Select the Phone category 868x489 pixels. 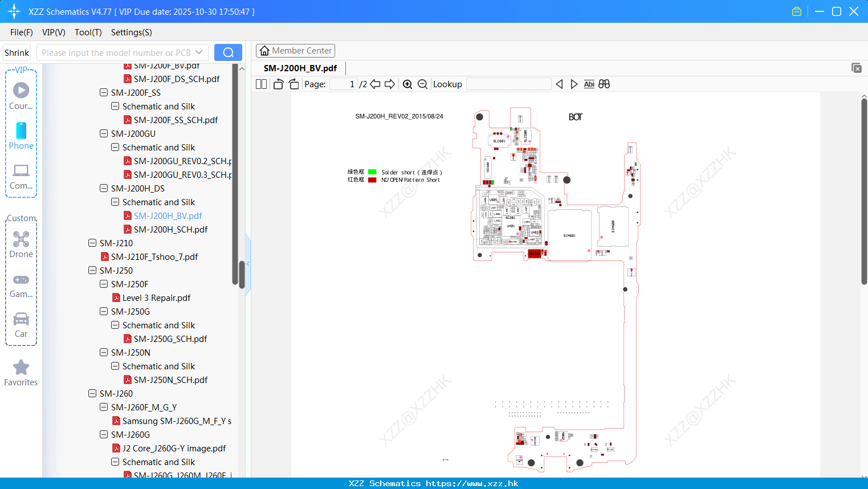[21, 136]
